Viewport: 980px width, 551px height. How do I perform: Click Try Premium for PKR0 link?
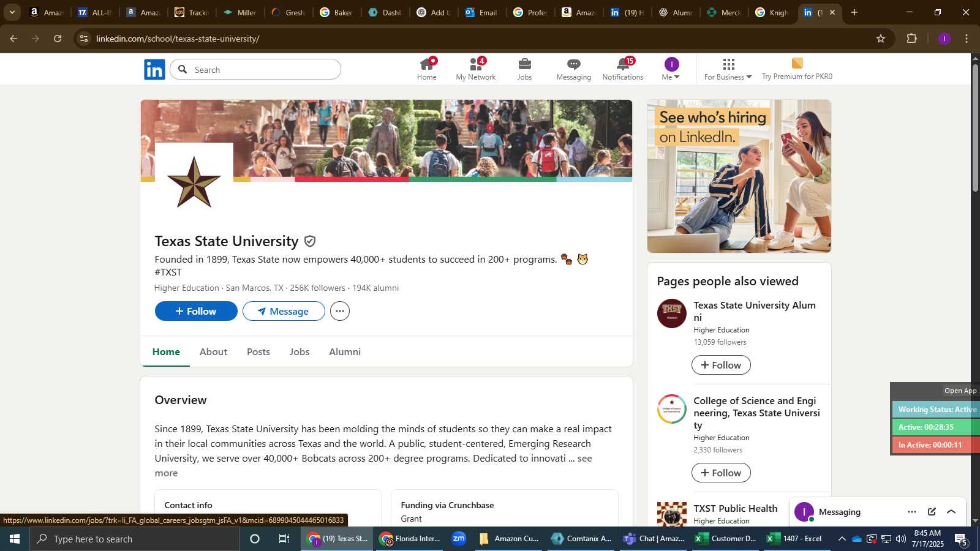coord(797,69)
